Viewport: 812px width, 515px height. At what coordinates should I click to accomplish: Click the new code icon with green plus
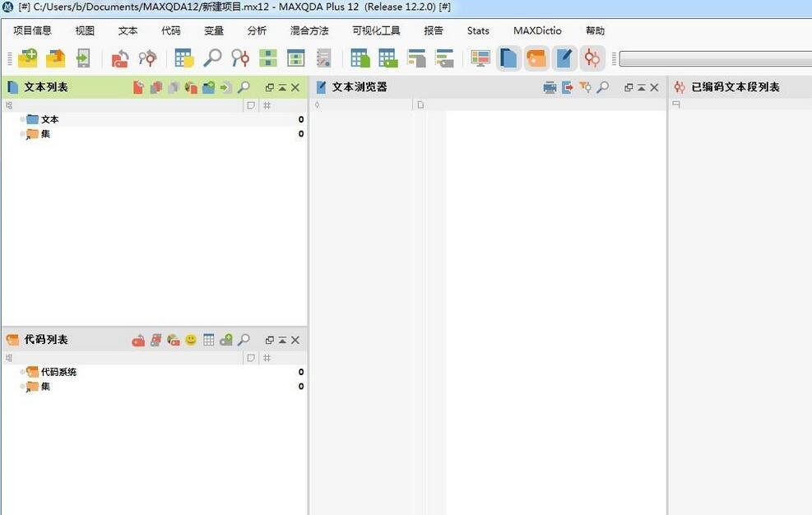click(225, 340)
